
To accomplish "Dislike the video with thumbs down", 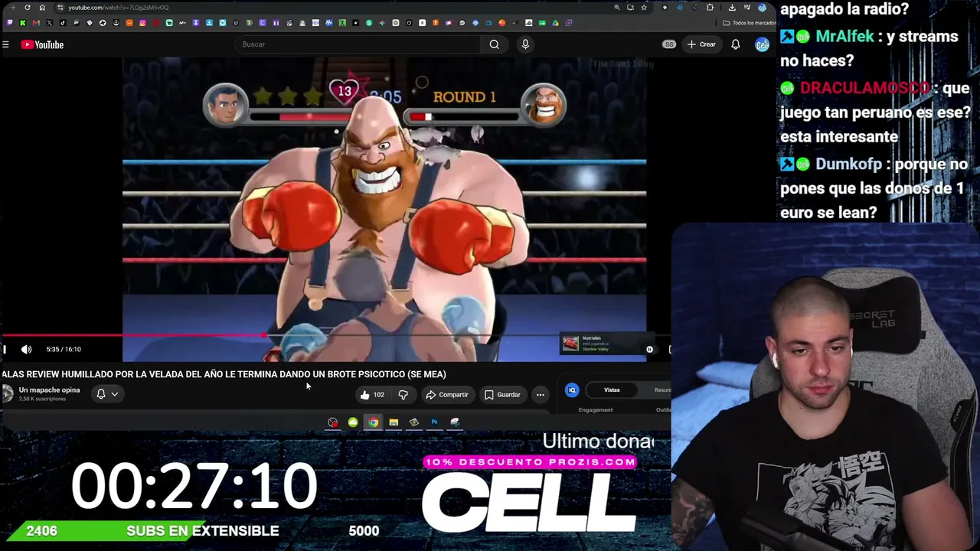I will click(403, 395).
